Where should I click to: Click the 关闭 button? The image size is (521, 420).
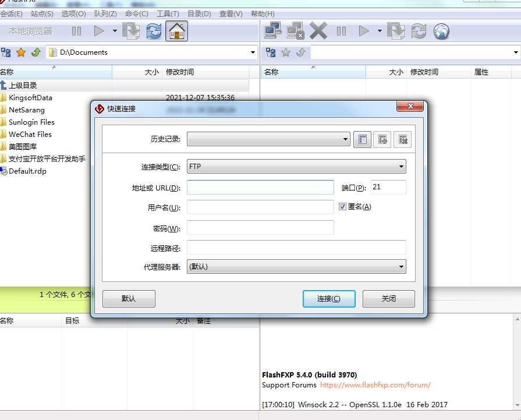pos(389,299)
